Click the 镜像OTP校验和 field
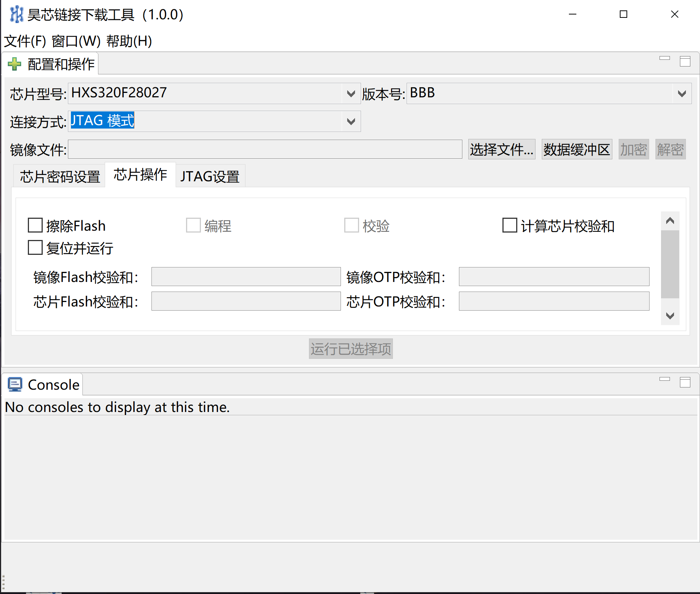Image resolution: width=700 pixels, height=594 pixels. [554, 276]
